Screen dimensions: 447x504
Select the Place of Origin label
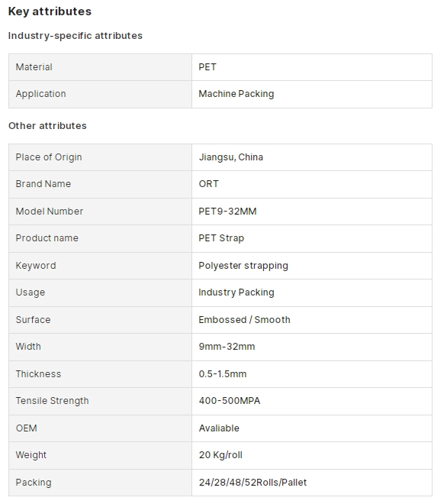pos(49,157)
